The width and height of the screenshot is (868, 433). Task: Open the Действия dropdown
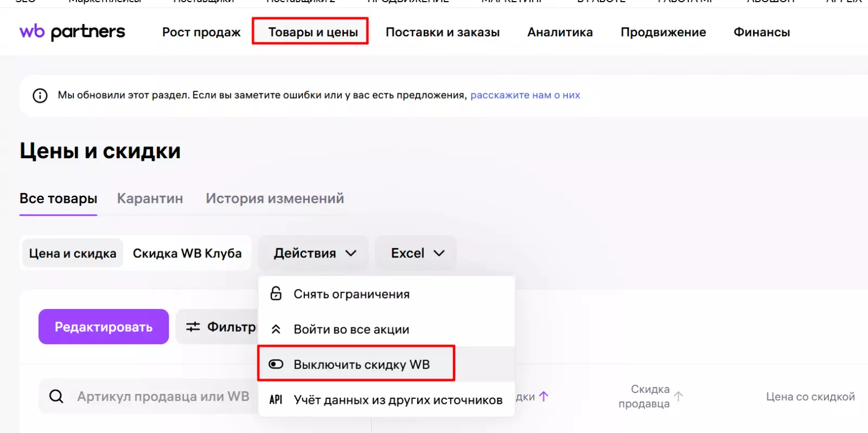314,253
